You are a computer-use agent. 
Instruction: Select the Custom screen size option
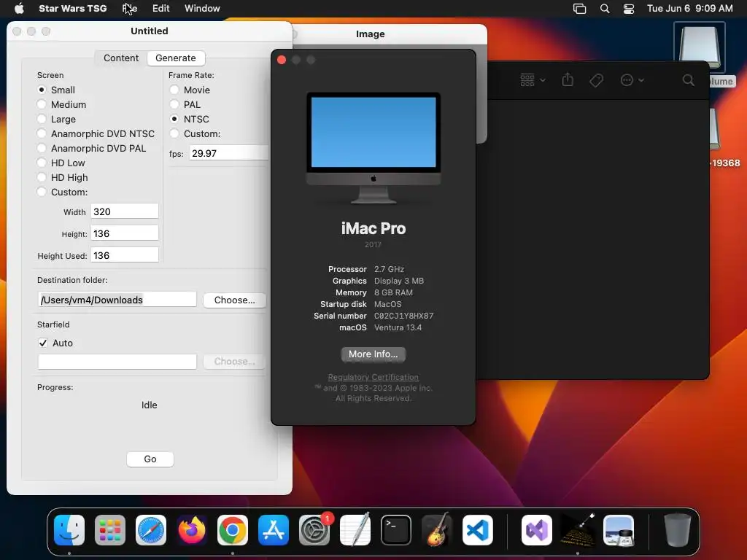pos(42,192)
